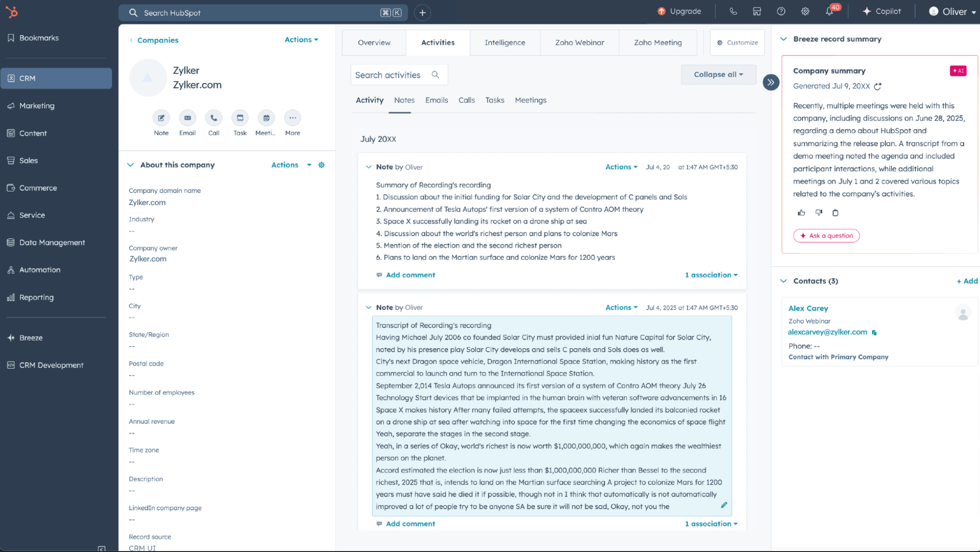The image size is (980, 552).
Task: Open About this company settings gear
Action: [322, 165]
